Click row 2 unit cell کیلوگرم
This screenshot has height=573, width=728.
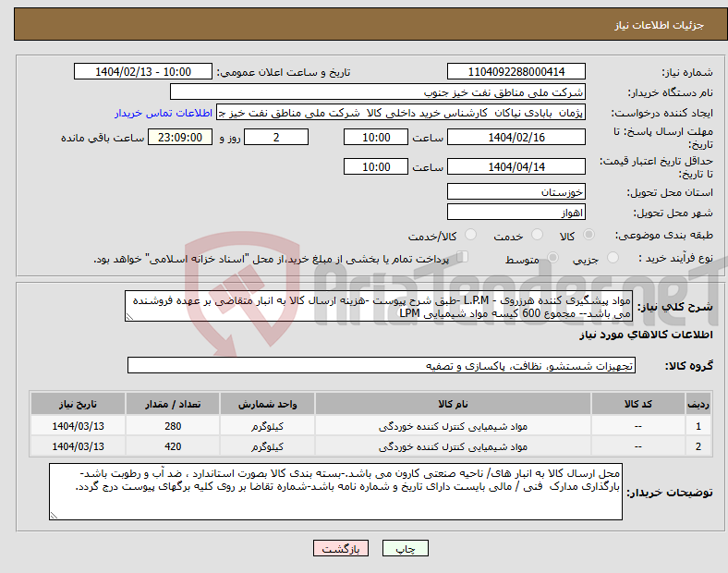(267, 446)
